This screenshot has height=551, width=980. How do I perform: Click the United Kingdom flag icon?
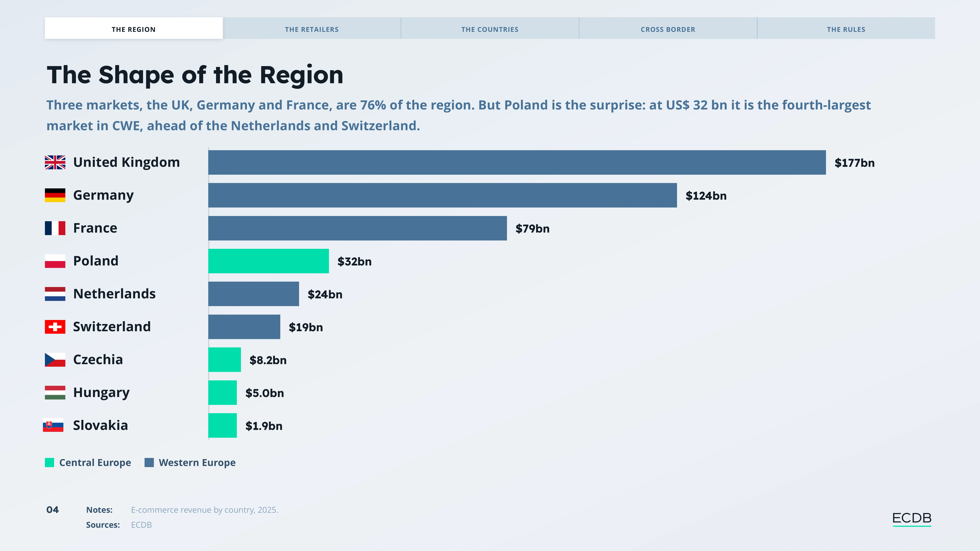pyautogui.click(x=55, y=162)
